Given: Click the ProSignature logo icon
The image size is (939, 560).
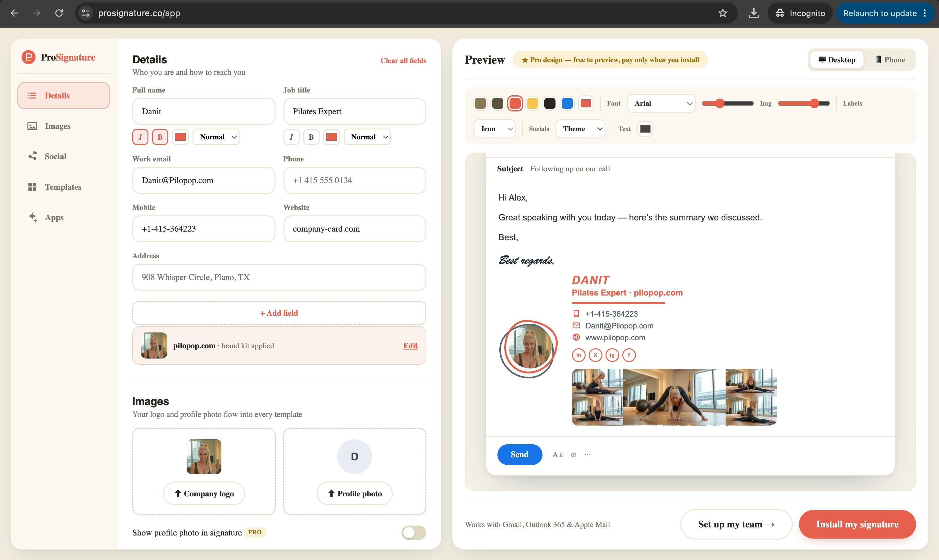Looking at the screenshot, I should 28,57.
